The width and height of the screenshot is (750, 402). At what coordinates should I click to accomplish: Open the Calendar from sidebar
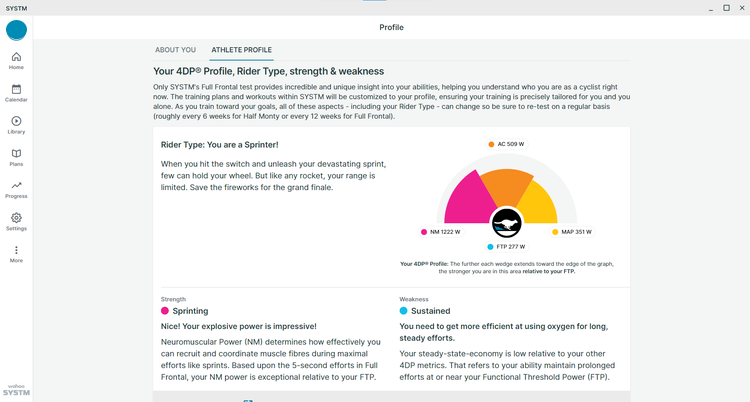point(16,93)
